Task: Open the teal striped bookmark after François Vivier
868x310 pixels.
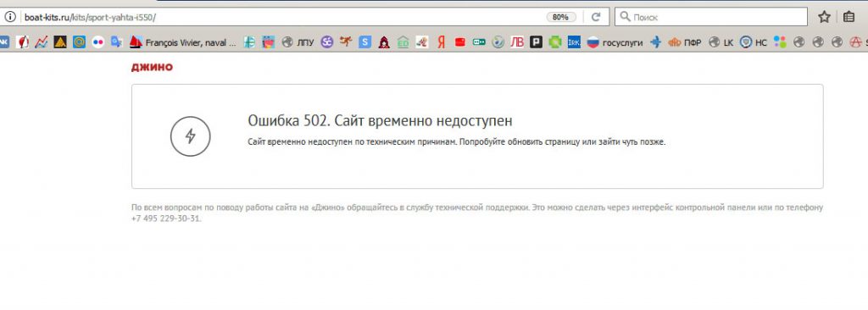Action: [x=250, y=42]
